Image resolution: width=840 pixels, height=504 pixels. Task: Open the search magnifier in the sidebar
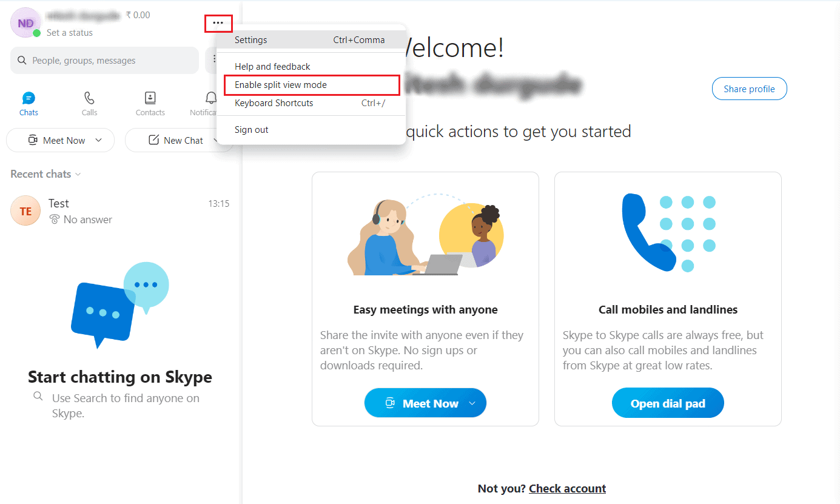[x=22, y=60]
